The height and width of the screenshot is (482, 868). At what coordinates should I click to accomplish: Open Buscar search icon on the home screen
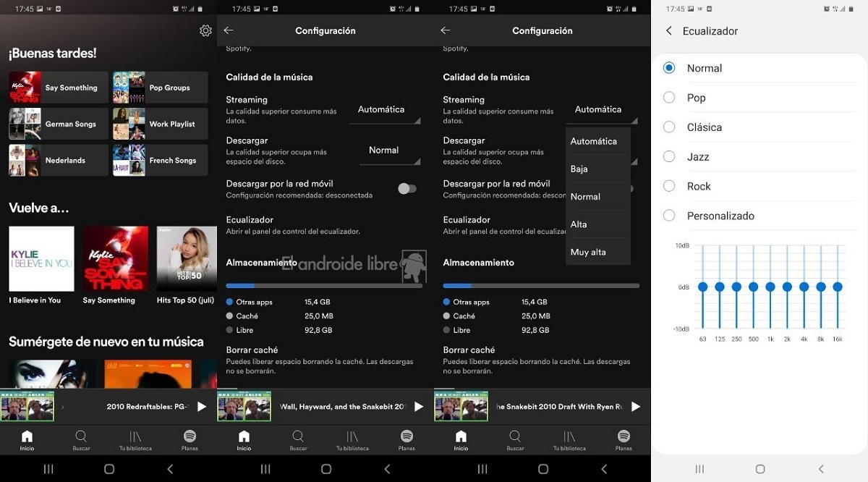tap(81, 440)
